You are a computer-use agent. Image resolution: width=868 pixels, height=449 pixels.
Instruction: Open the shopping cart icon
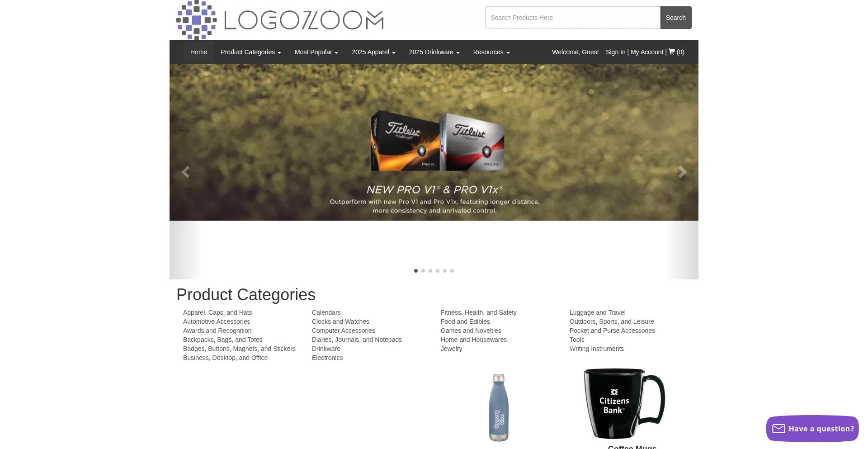(x=672, y=52)
